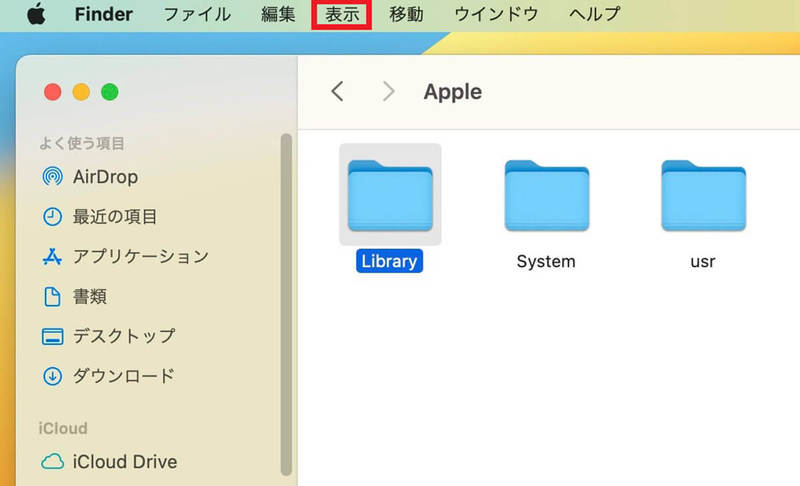Screen dimensions: 800x486
Task: Select the System folder icon
Action: click(x=547, y=195)
